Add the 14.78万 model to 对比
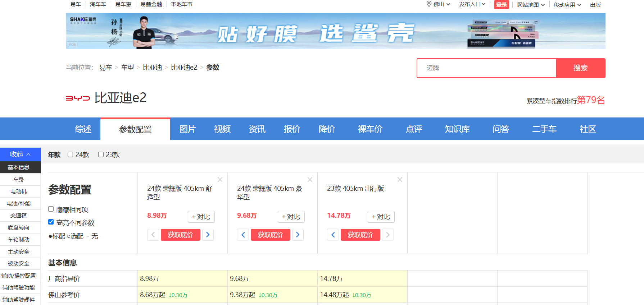Viewport: 644px width, 305px height. (x=381, y=217)
